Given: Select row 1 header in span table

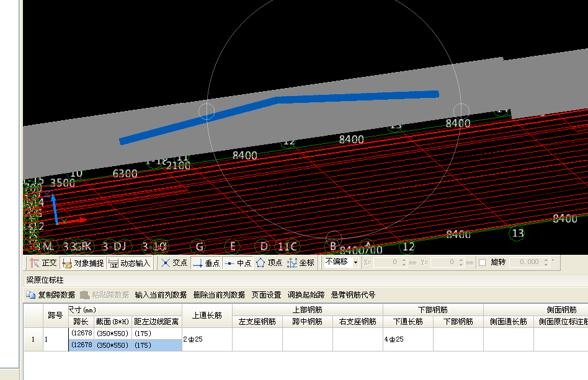Looking at the screenshot, I should (x=33, y=340).
